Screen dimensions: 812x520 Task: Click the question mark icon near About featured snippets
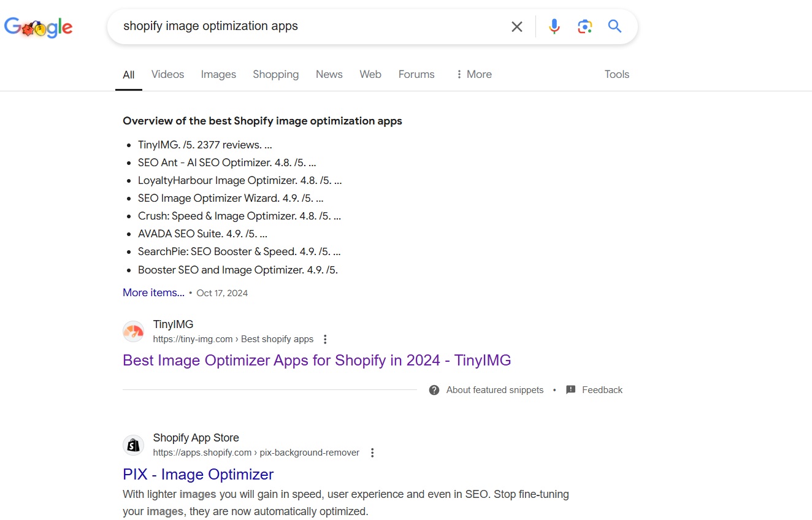(x=434, y=389)
